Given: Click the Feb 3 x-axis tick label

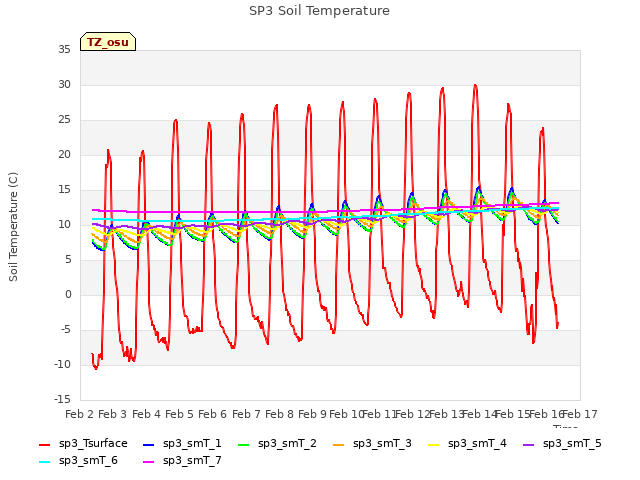Looking at the screenshot, I should coord(113,414).
